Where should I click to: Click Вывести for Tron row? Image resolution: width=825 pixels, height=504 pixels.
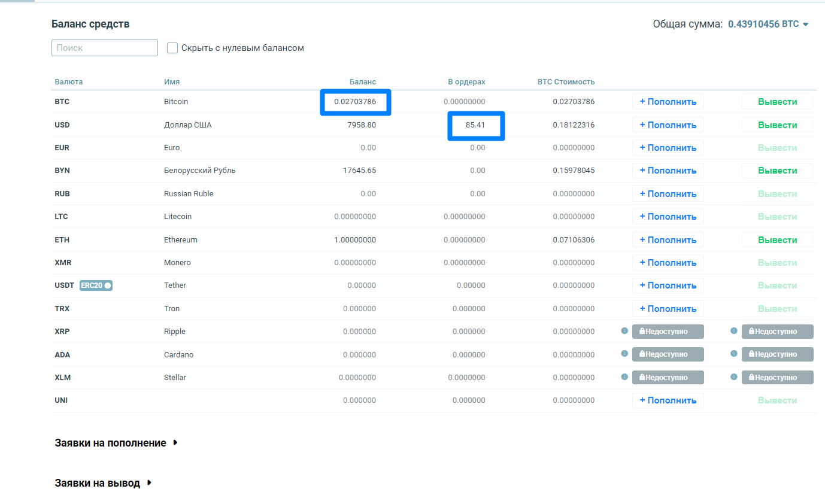coord(778,309)
